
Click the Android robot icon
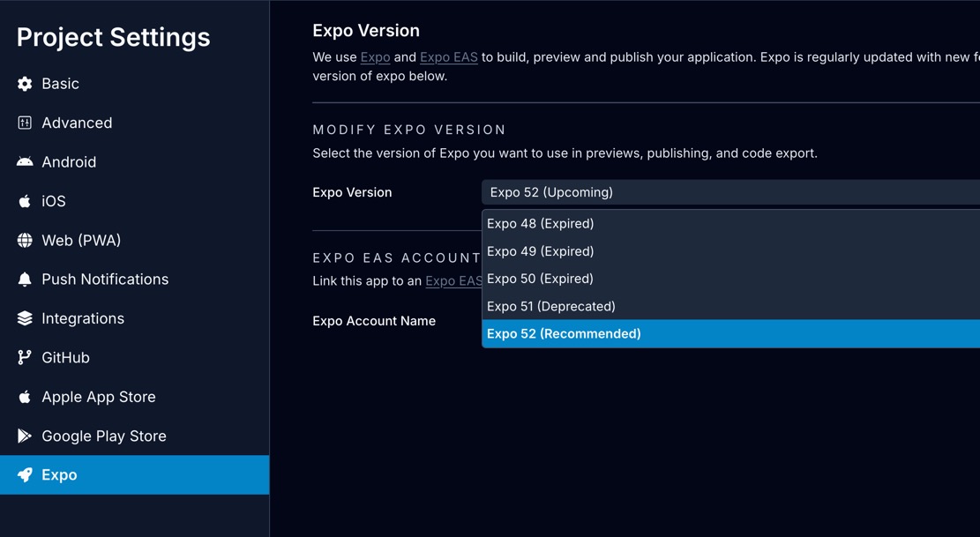25,161
